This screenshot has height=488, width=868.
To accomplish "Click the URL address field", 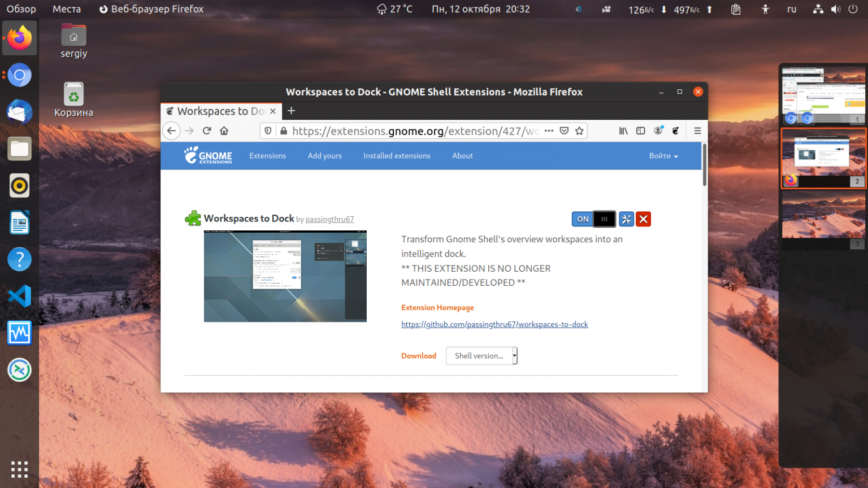I will pyautogui.click(x=415, y=130).
